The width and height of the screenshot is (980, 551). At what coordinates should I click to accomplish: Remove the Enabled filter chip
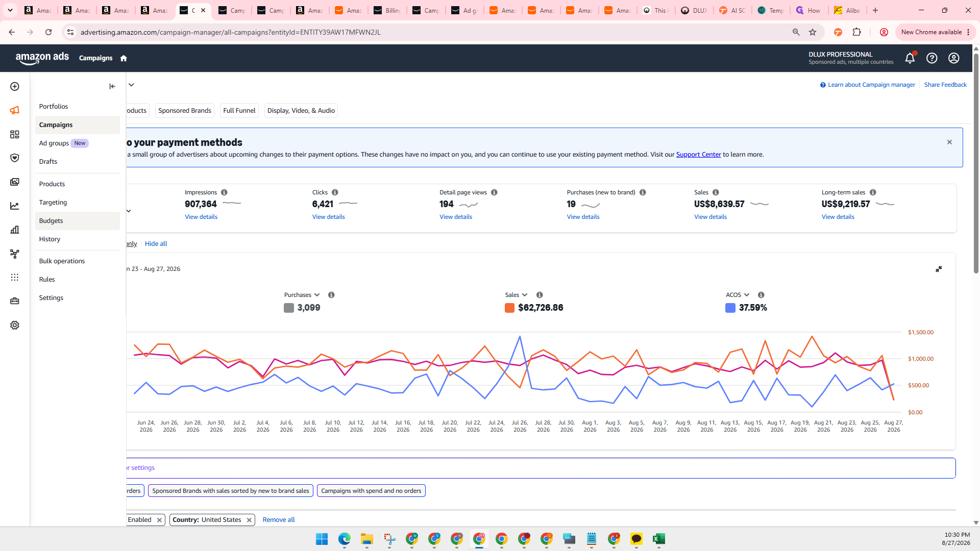click(159, 520)
